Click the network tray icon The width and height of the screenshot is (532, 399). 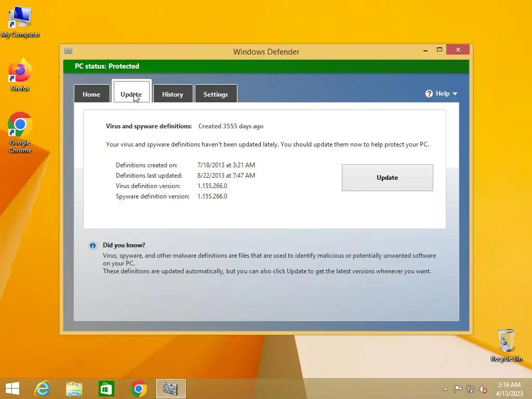pos(470,389)
